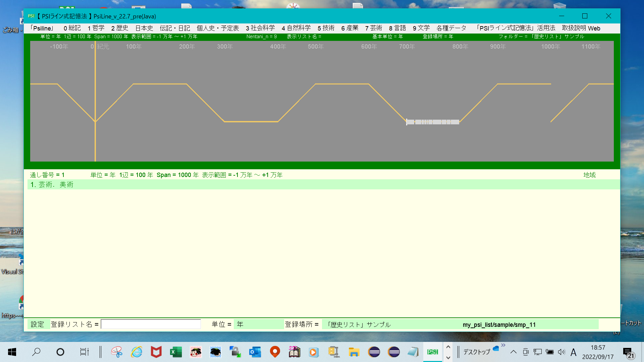Open the lock and folder taskbar icon
The width and height of the screenshot is (644, 362).
(235, 352)
